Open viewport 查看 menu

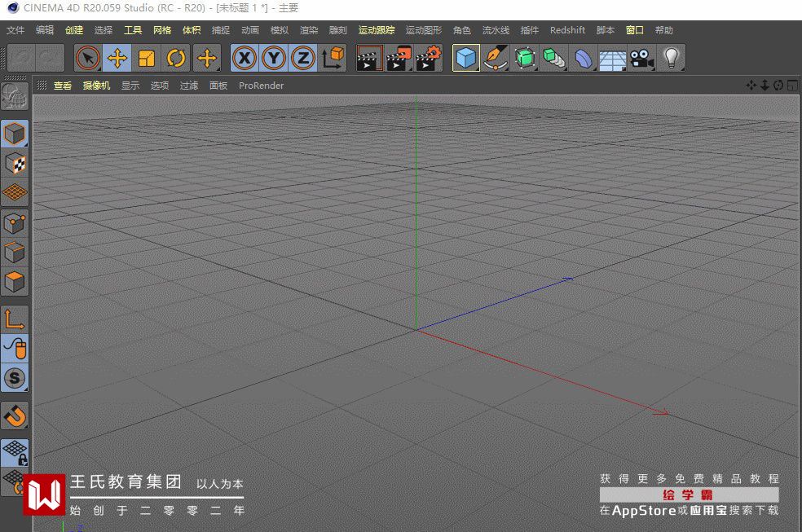(63, 86)
